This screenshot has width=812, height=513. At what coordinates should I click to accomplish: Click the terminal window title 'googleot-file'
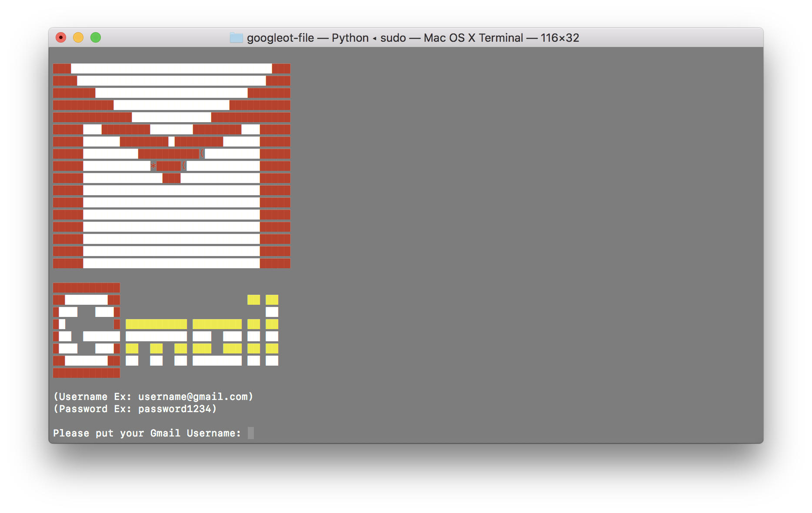click(x=280, y=38)
